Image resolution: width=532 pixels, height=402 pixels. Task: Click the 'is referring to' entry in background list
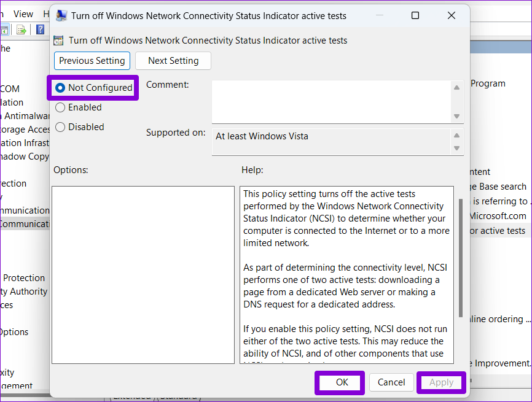pyautogui.click(x=501, y=201)
